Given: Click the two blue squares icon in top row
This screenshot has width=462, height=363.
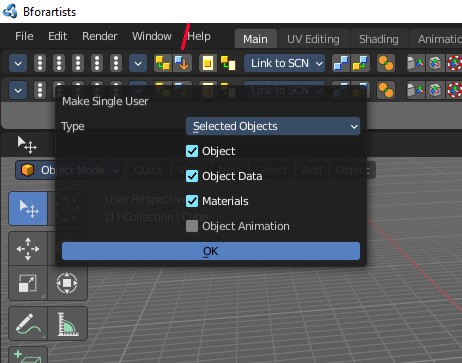Looking at the screenshot, I should tap(341, 63).
